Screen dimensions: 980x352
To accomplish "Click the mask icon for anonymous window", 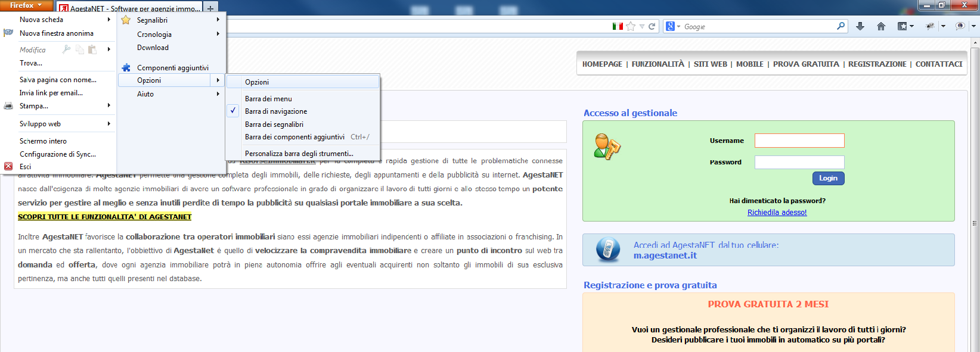I will (x=8, y=33).
